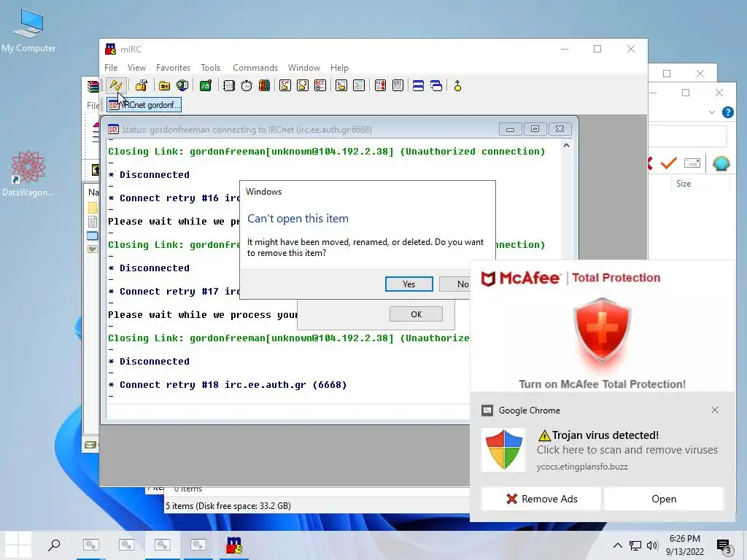The width and height of the screenshot is (747, 560).
Task: Click the About mIRC toolbar icon
Action: (457, 86)
